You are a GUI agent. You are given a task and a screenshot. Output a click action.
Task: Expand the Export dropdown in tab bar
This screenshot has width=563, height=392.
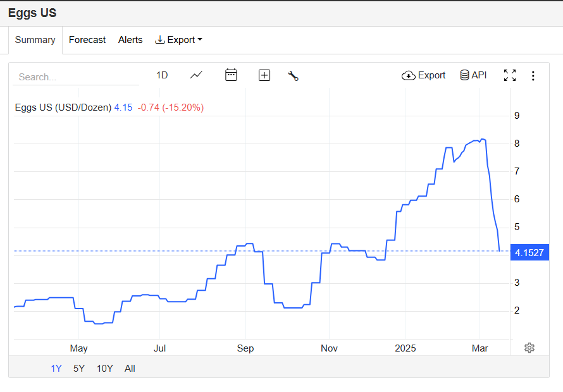[x=178, y=40]
